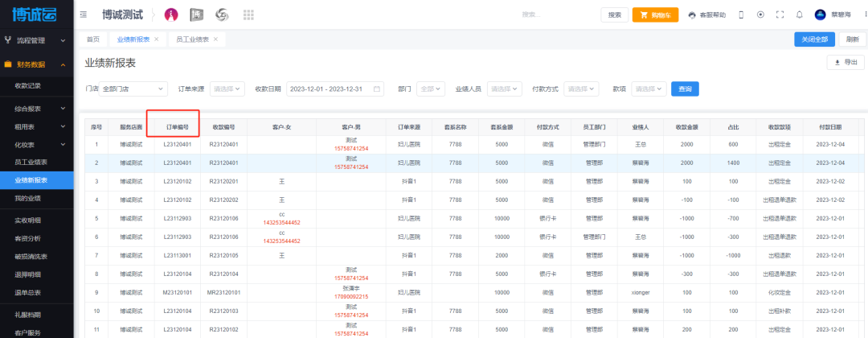Open 破损清洗表 in the sidebar
The height and width of the screenshot is (338, 868).
pyautogui.click(x=31, y=257)
